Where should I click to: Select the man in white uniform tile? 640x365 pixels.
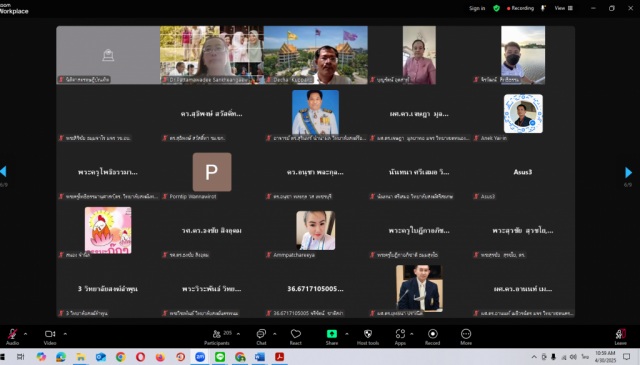(316, 114)
